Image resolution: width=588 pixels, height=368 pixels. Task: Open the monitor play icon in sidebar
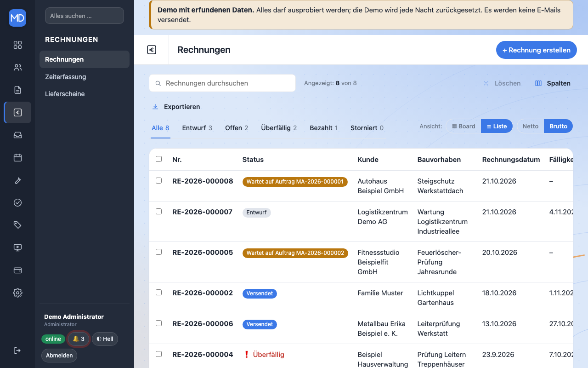(17, 247)
